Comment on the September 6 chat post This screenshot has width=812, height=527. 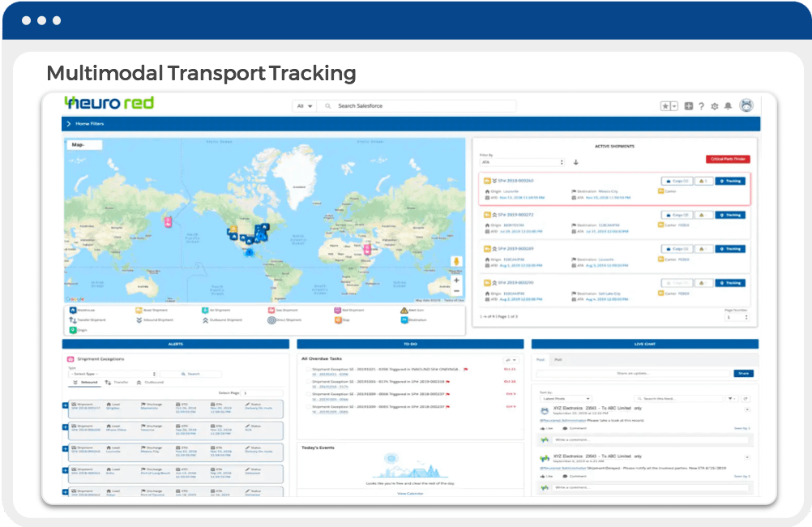point(575,476)
